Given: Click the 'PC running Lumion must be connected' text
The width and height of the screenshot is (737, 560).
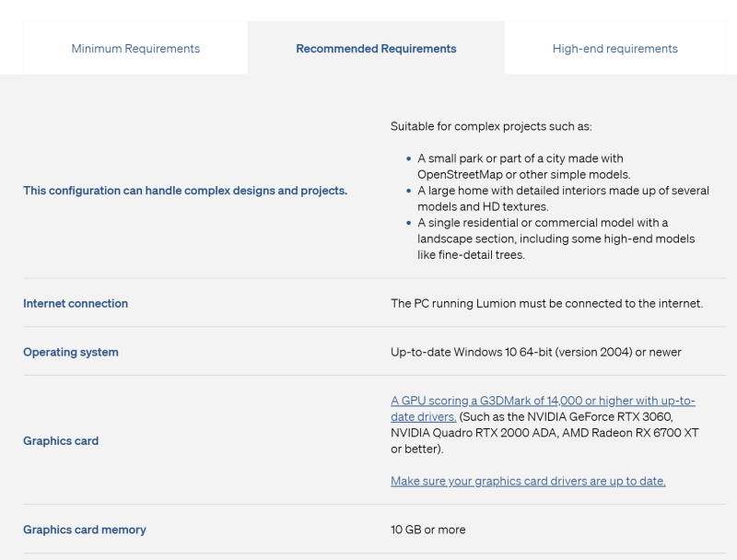Looking at the screenshot, I should [546, 303].
